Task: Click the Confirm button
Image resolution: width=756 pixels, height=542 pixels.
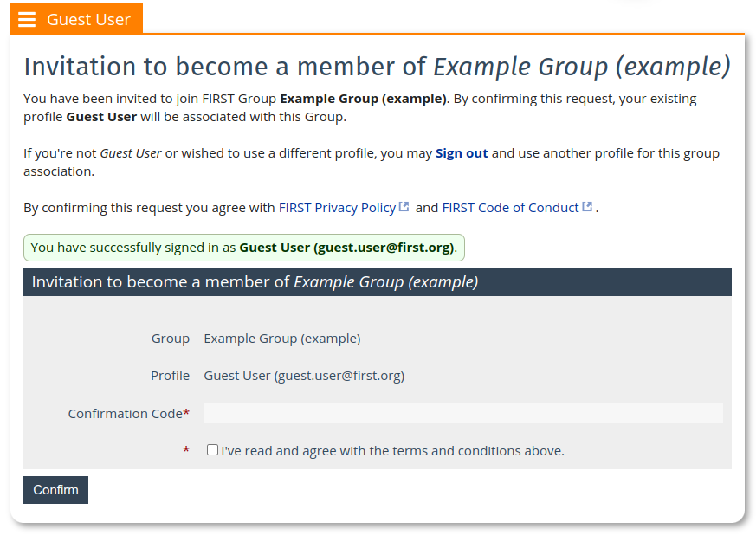Action: tap(56, 490)
